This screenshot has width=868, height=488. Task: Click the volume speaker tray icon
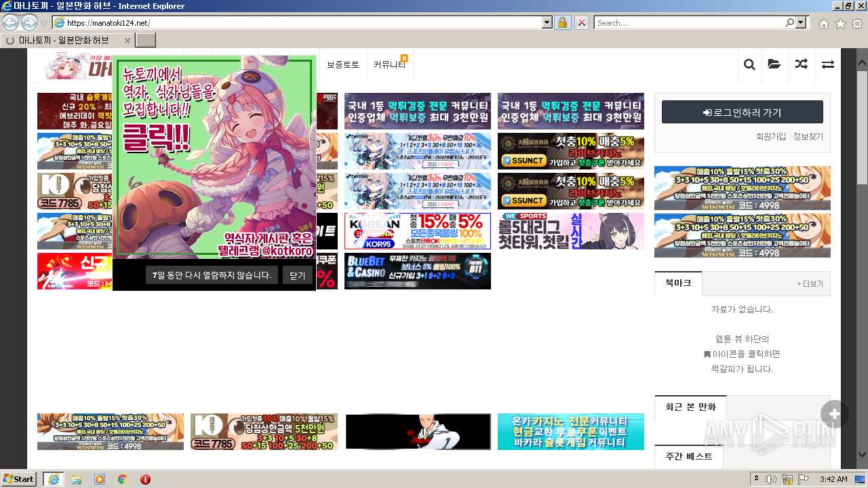(771, 479)
